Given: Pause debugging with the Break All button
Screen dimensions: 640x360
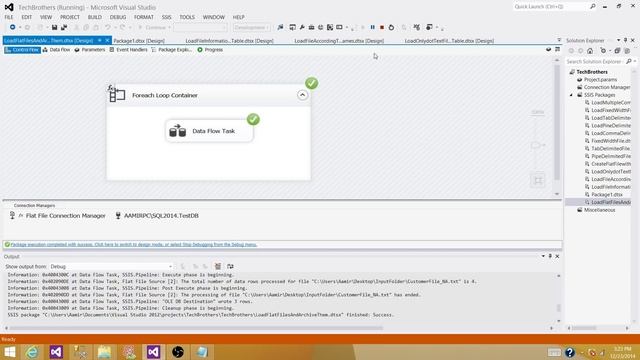Looking at the screenshot, I should click(373, 27).
